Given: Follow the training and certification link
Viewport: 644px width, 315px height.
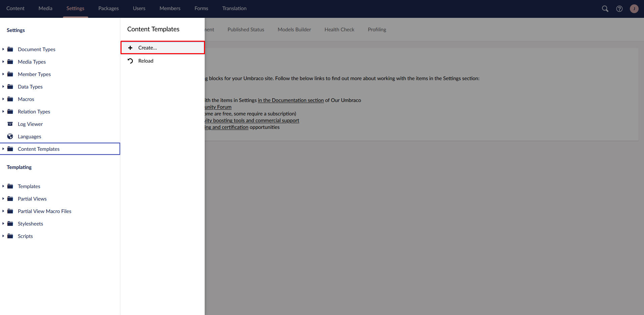Looking at the screenshot, I should [227, 127].
